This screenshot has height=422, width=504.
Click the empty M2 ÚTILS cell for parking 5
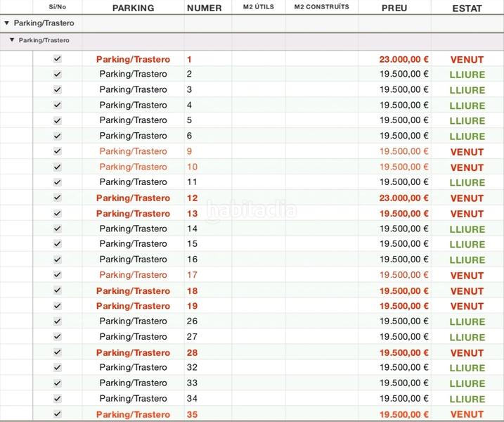pyautogui.click(x=258, y=120)
